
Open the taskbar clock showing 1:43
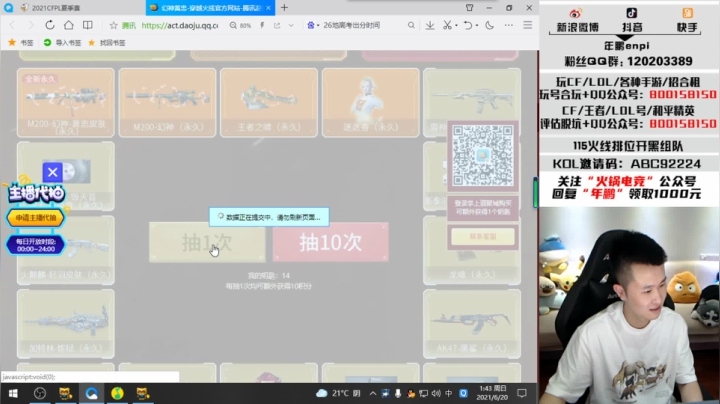pos(493,393)
